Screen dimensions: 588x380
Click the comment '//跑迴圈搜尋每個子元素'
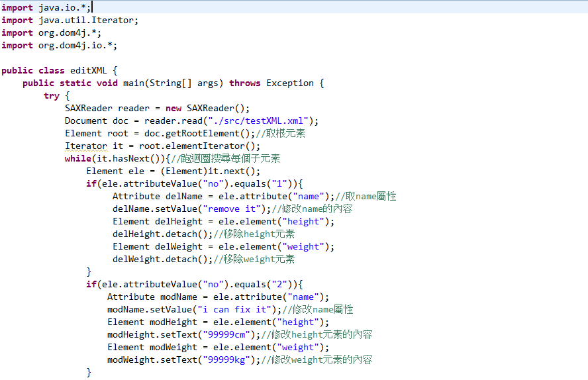[x=225, y=158]
